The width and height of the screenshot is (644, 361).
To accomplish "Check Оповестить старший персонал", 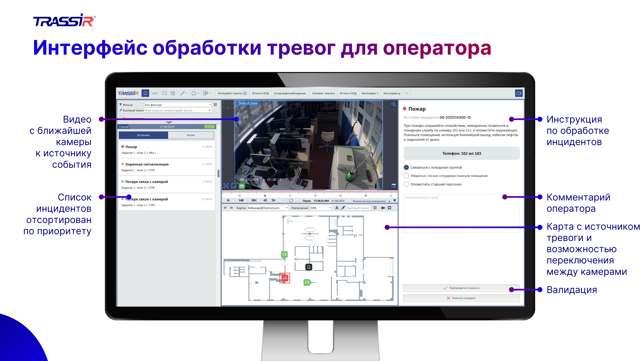I will pyautogui.click(x=406, y=184).
